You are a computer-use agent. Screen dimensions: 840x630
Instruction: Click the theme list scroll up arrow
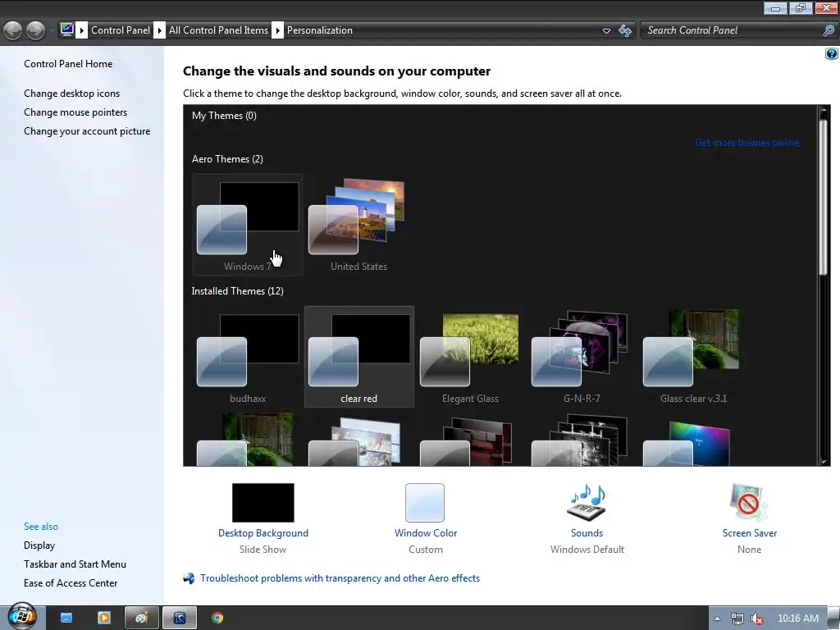coord(824,111)
